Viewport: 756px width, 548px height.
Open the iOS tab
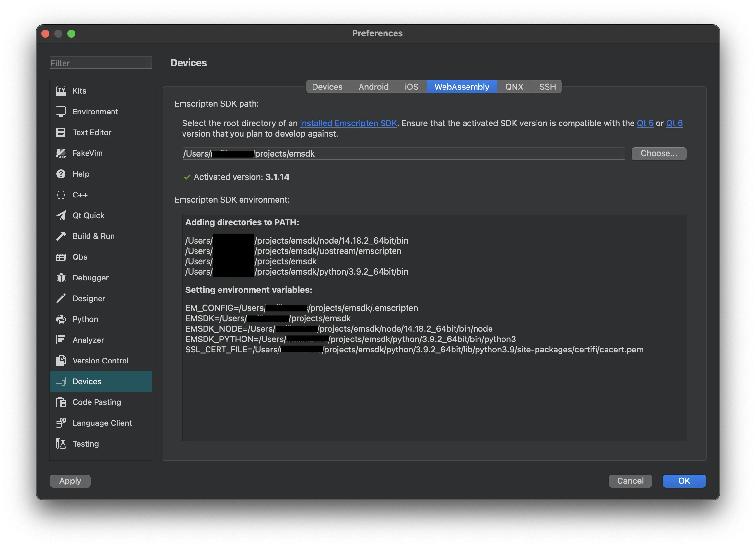(x=411, y=87)
